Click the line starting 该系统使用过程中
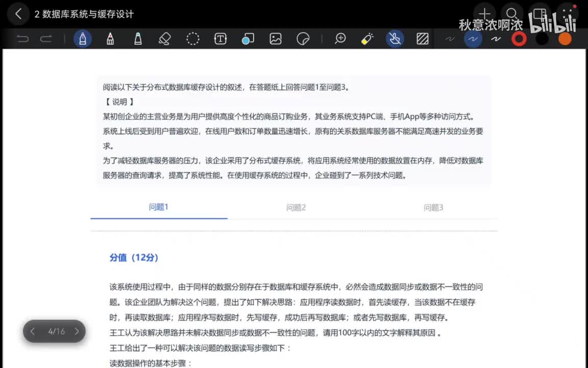588x368 pixels. (x=296, y=287)
